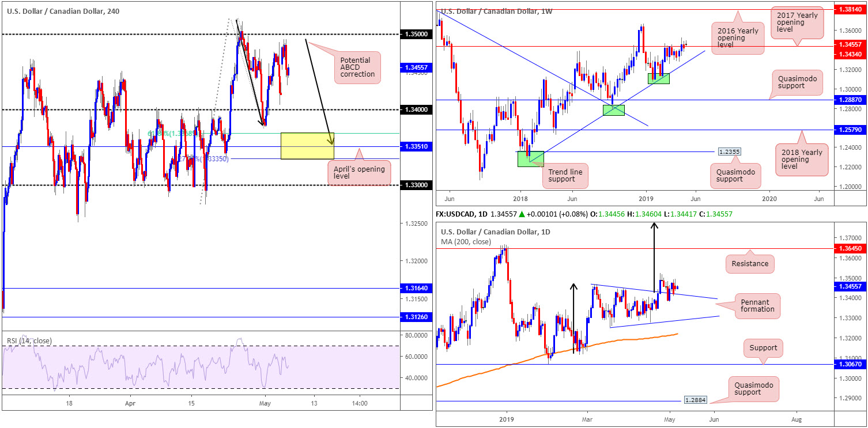Select the black 1.28870 level label

pos(850,100)
